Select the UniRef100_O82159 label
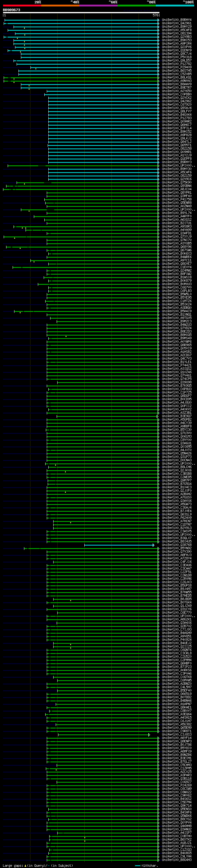 tap(176, 176)
